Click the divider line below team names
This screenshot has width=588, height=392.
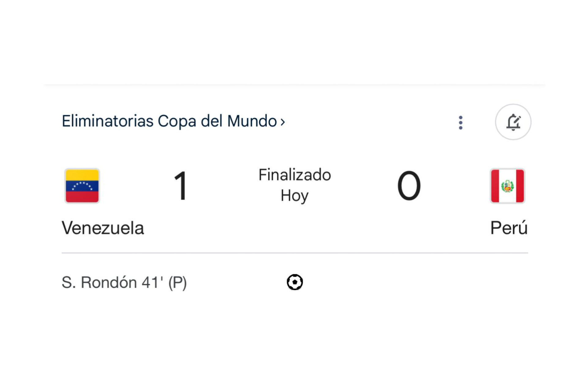click(295, 253)
